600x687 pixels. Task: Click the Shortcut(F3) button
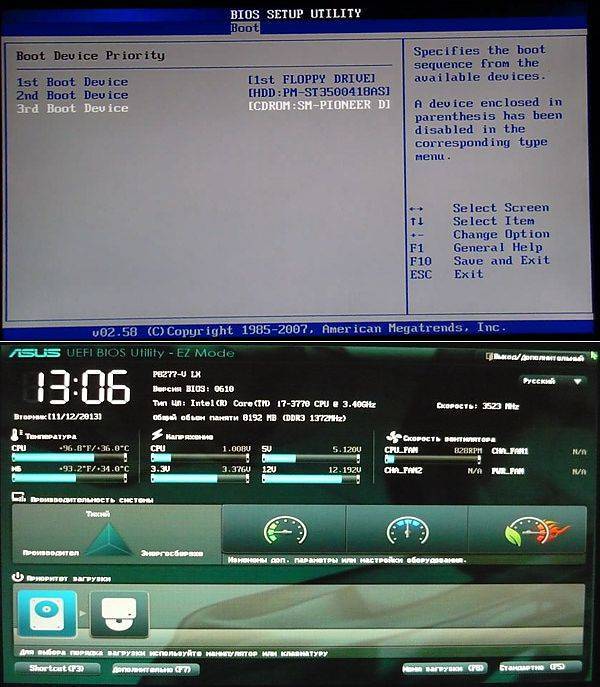click(x=57, y=668)
